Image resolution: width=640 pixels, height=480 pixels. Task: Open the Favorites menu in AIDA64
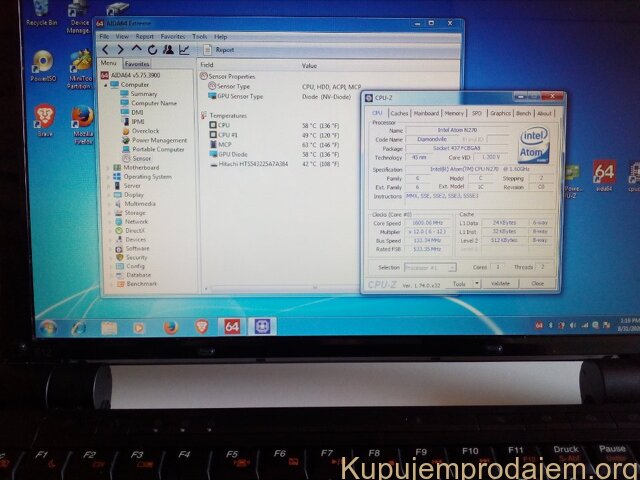pos(173,36)
